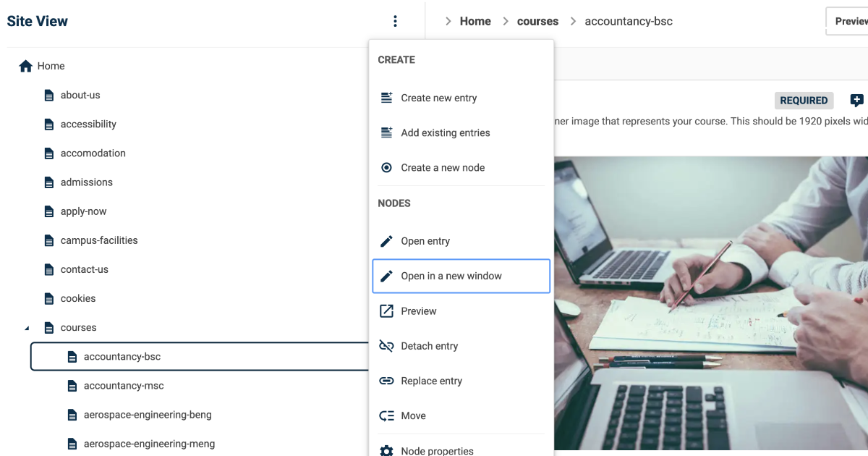
Task: Click the chevron before the Home breadcrumb
Action: pyautogui.click(x=448, y=21)
